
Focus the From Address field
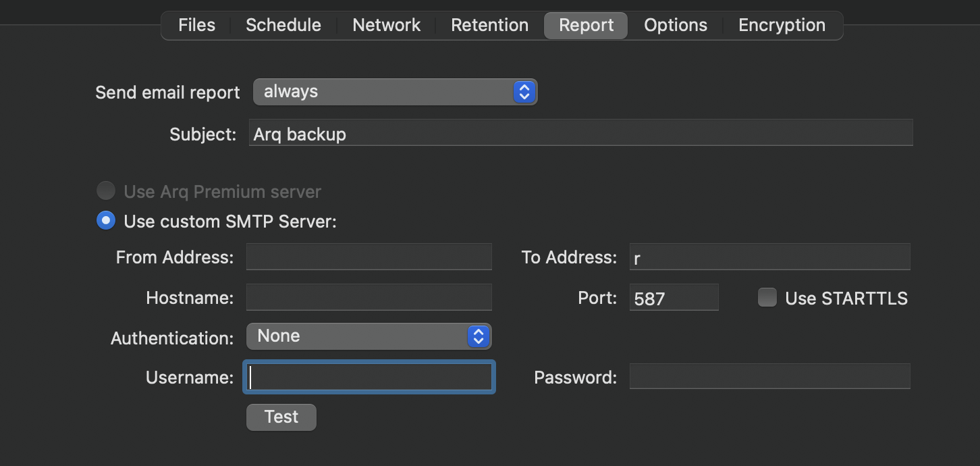[369, 257]
